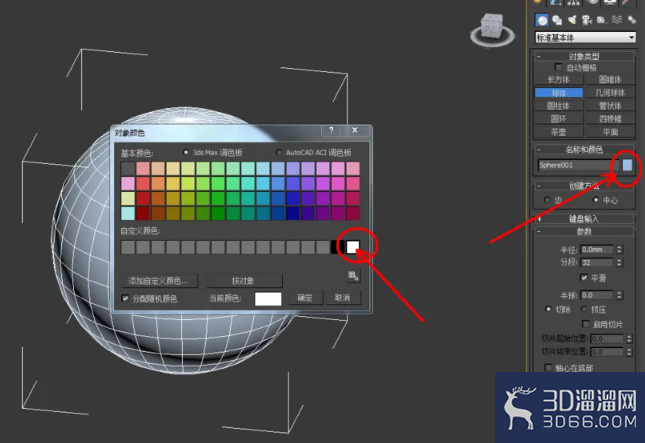Pick the white custom color swatch

[x=353, y=247]
